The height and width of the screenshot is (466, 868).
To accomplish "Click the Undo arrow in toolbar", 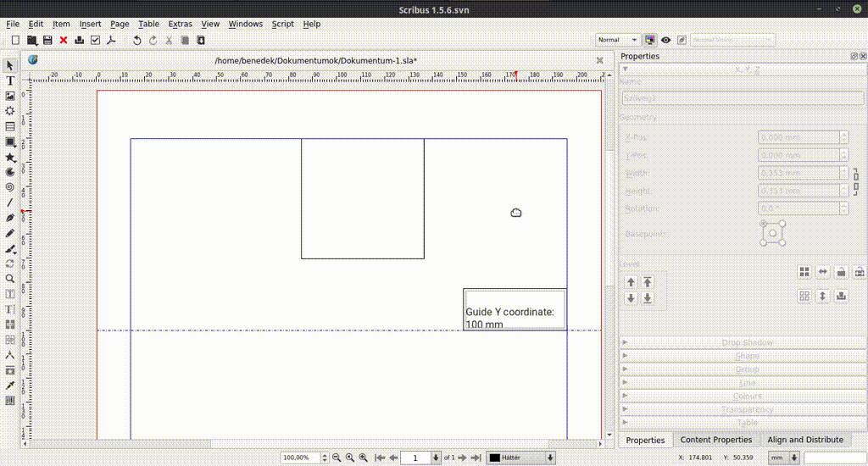I will pos(137,40).
